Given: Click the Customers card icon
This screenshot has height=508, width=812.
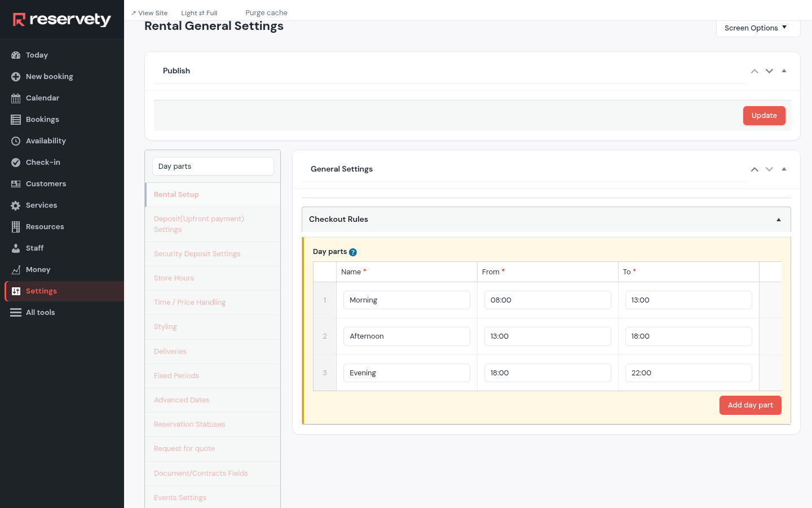Looking at the screenshot, I should click(x=16, y=184).
